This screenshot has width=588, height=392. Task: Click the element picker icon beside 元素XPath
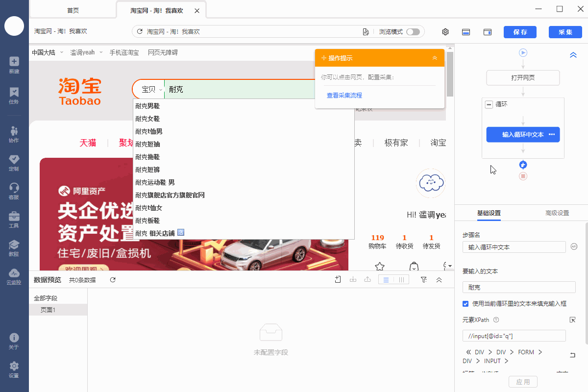pos(572,320)
